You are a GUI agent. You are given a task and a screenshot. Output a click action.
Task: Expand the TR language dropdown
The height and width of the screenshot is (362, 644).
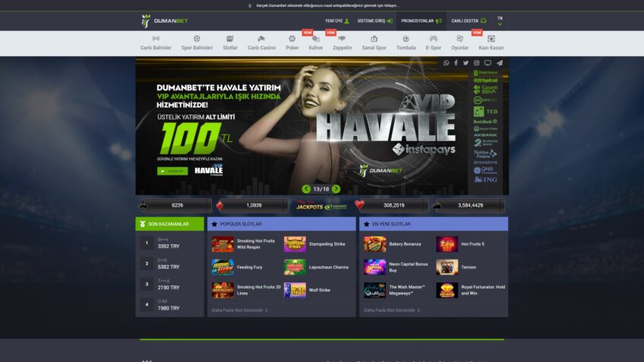coord(500,20)
